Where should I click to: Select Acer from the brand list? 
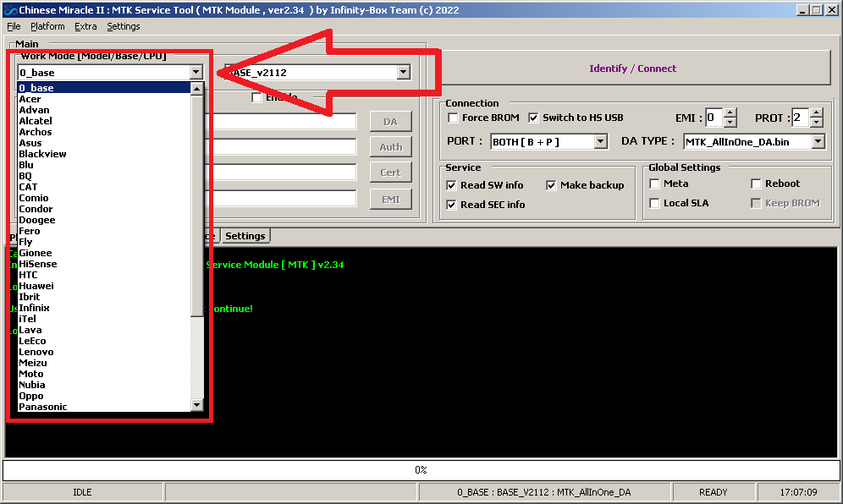pos(104,99)
